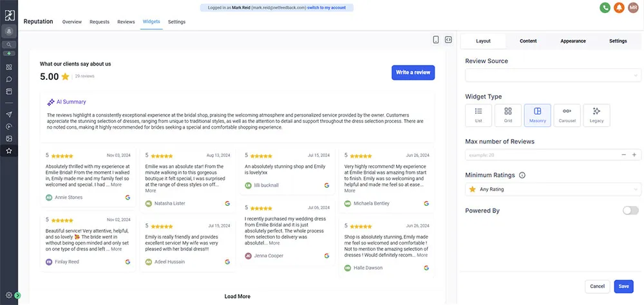
Task: Click Load More reviews
Action: click(x=238, y=297)
